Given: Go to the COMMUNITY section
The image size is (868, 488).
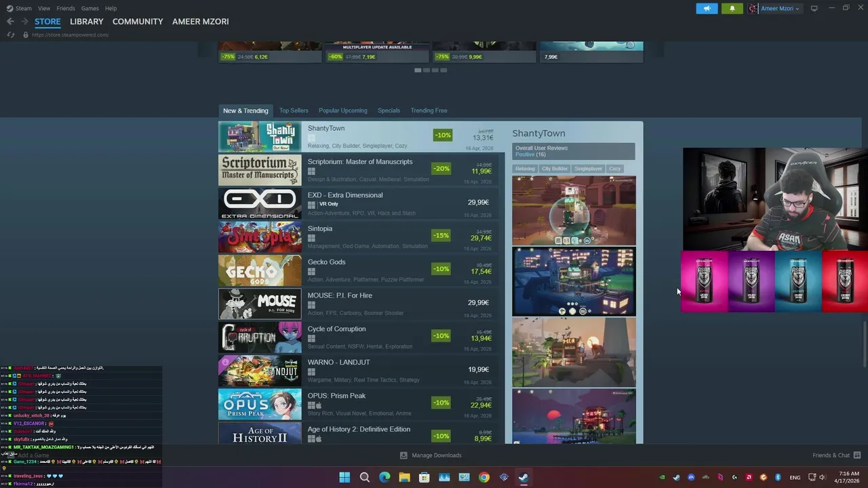Looking at the screenshot, I should [x=138, y=22].
